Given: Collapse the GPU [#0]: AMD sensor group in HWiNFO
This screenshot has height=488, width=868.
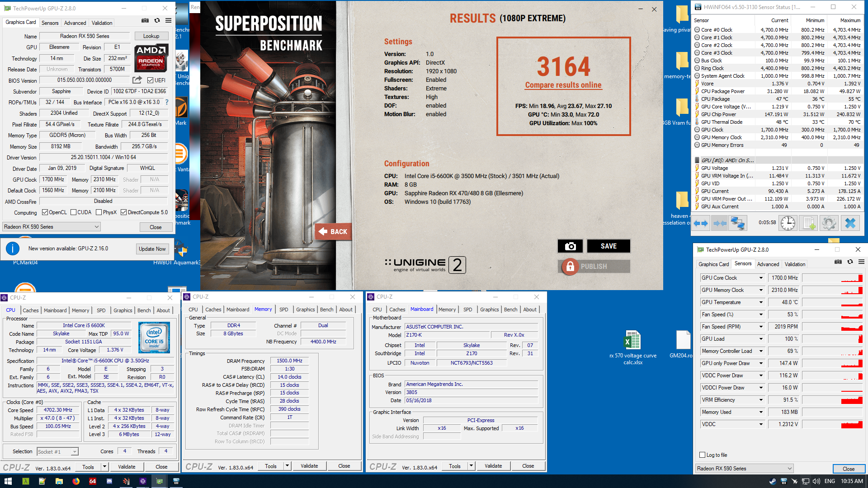Looking at the screenshot, I should click(698, 160).
